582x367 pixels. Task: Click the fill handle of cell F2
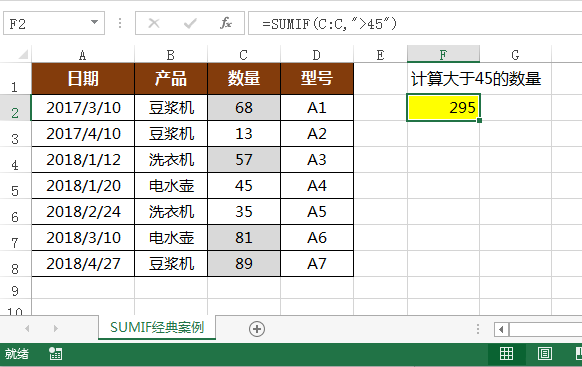tap(480, 120)
